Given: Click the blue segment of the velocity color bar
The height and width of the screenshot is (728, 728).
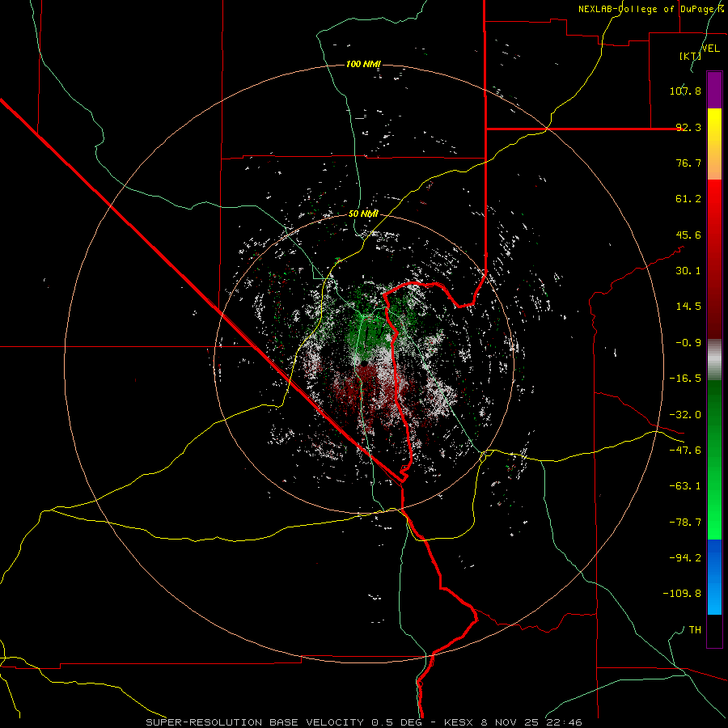Looking at the screenshot, I should pyautogui.click(x=714, y=577).
